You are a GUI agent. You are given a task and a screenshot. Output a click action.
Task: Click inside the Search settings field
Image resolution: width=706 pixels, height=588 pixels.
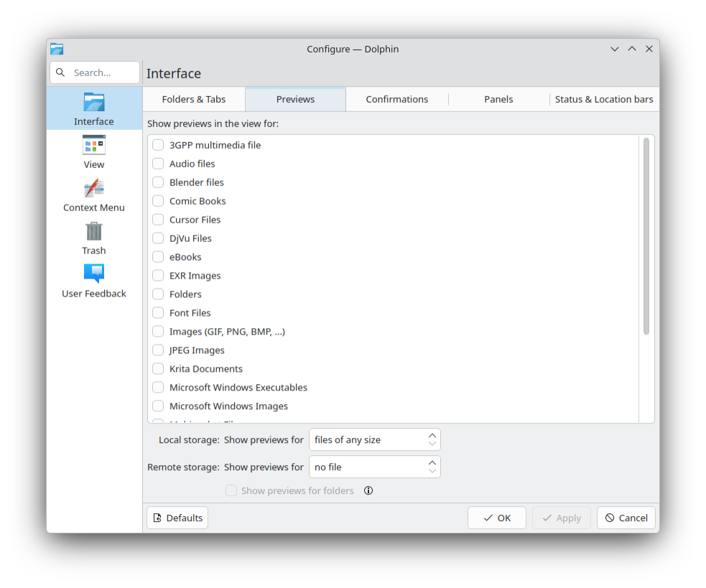[95, 73]
